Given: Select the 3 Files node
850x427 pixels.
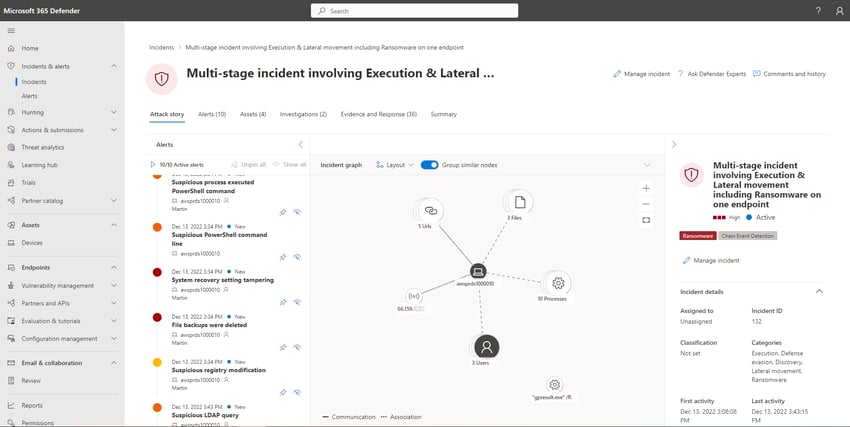Looking at the screenshot, I should (x=519, y=202).
